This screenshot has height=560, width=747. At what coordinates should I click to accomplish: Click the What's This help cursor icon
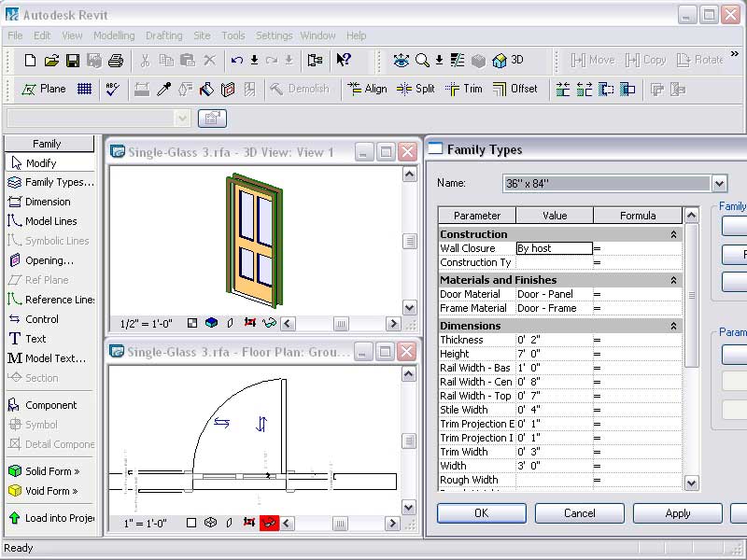coord(343,60)
